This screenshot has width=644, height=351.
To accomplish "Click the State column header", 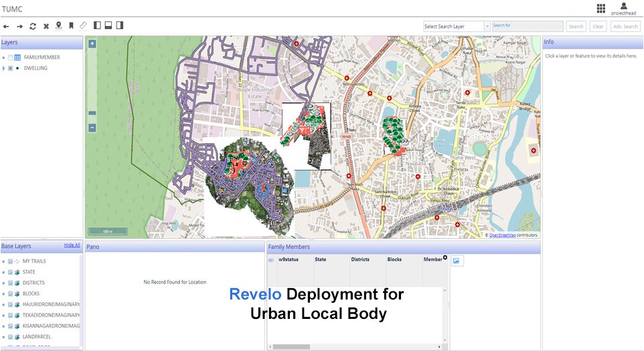I will pyautogui.click(x=321, y=259).
